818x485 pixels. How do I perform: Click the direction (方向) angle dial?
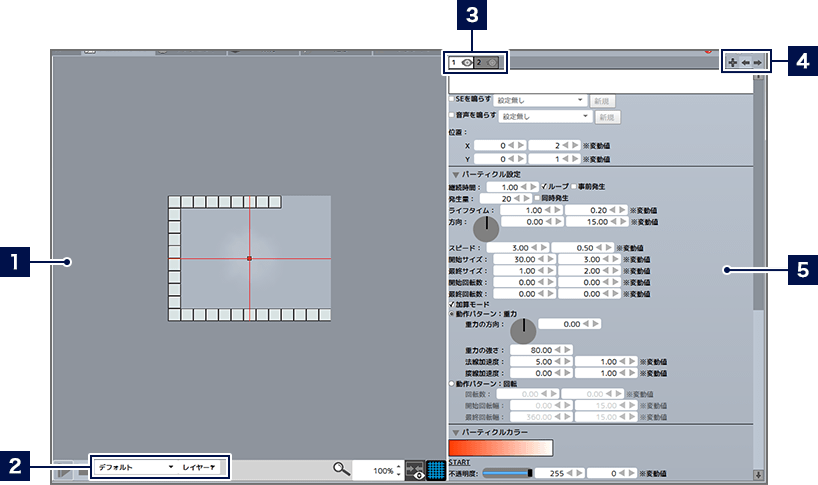coord(486,230)
